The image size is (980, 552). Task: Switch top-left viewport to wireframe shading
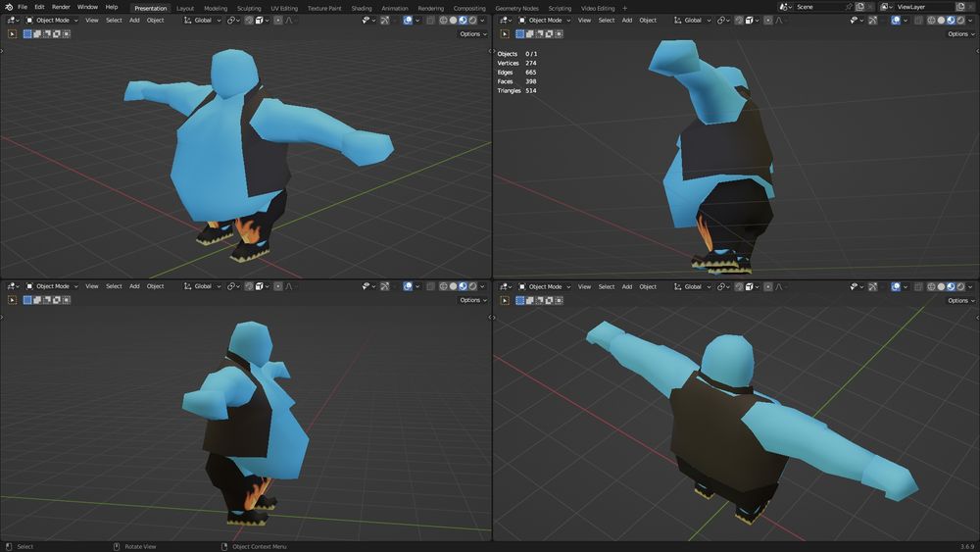point(443,21)
